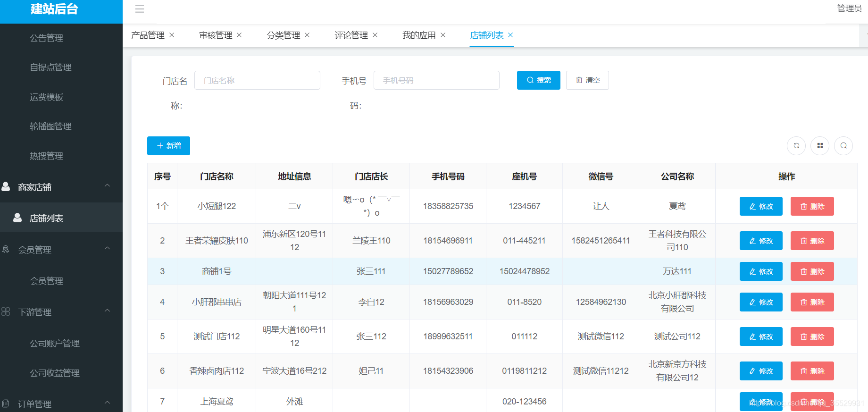Switch to the 审核管理 tab
Viewport: 868px width, 412px height.
click(x=216, y=35)
